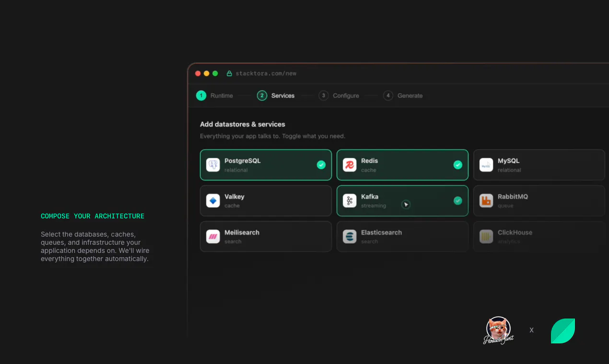This screenshot has width=609, height=364.
Task: Click the "cache" label under Redis
Action: [369, 170]
